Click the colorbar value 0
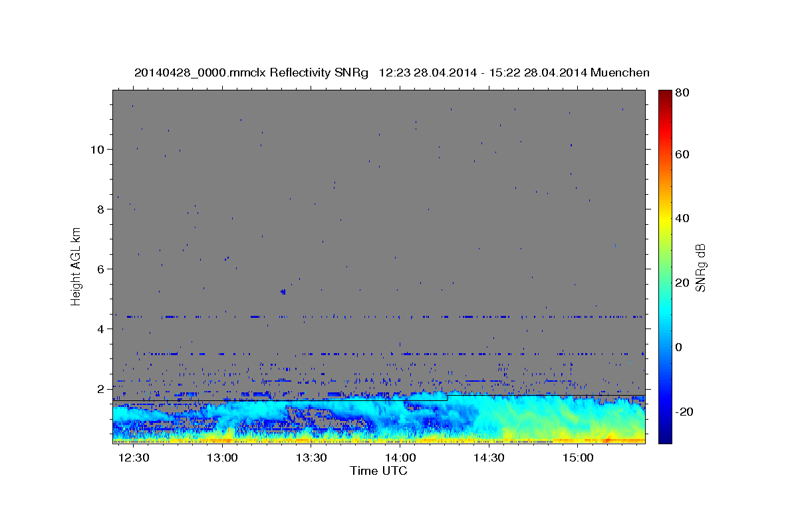The width and height of the screenshot is (798, 532). click(x=680, y=347)
